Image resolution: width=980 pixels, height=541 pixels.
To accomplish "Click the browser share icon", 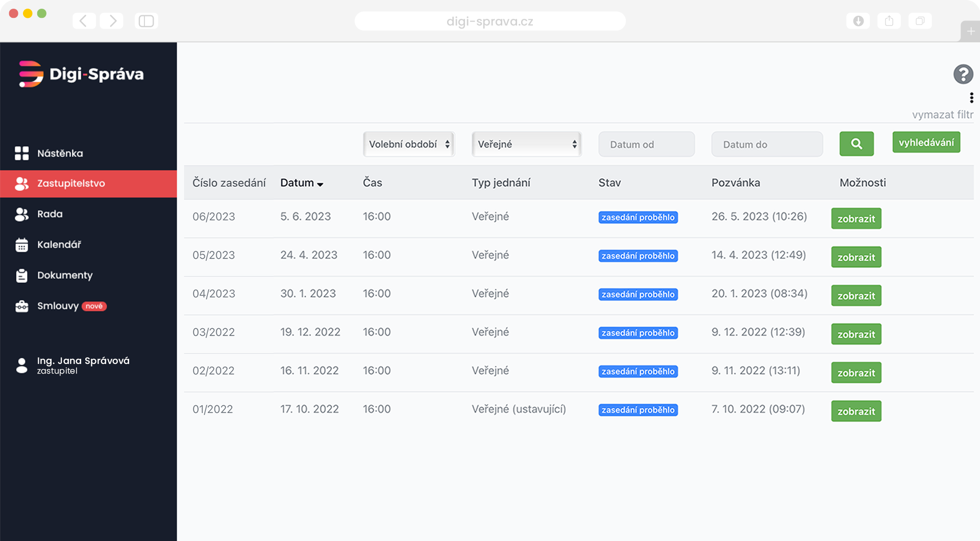I will point(889,21).
